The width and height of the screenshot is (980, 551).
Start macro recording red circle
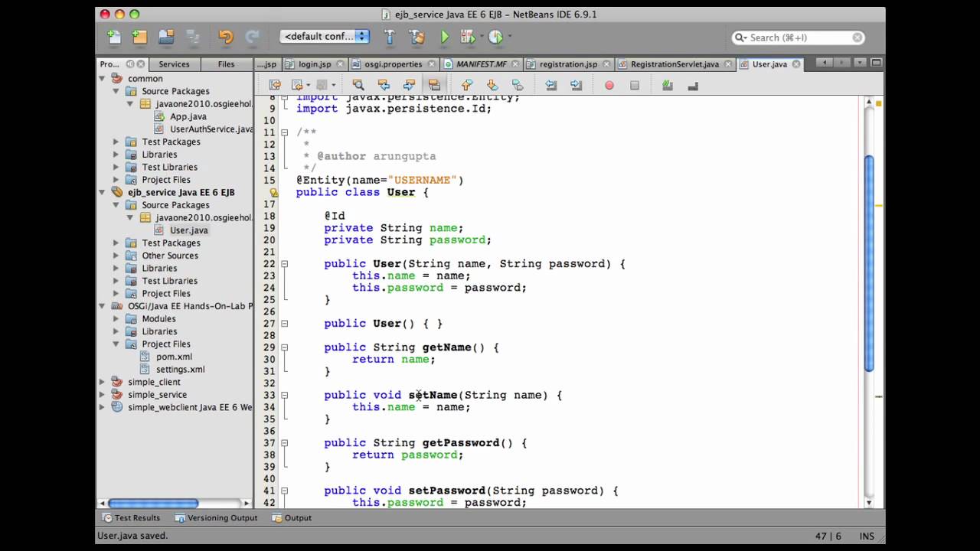coord(609,86)
